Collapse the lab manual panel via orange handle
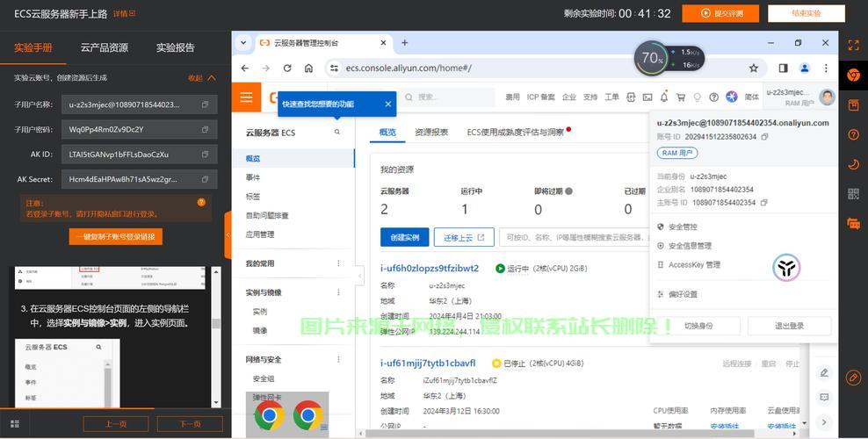Image resolution: width=868 pixels, height=439 pixels. pyautogui.click(x=228, y=235)
